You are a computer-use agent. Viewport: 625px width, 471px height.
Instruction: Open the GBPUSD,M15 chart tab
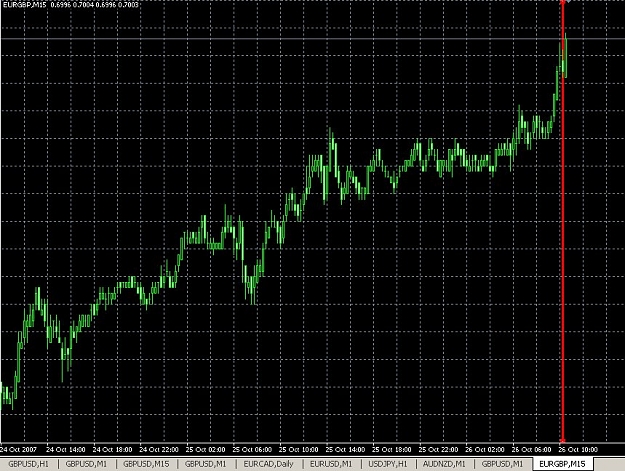146,464
